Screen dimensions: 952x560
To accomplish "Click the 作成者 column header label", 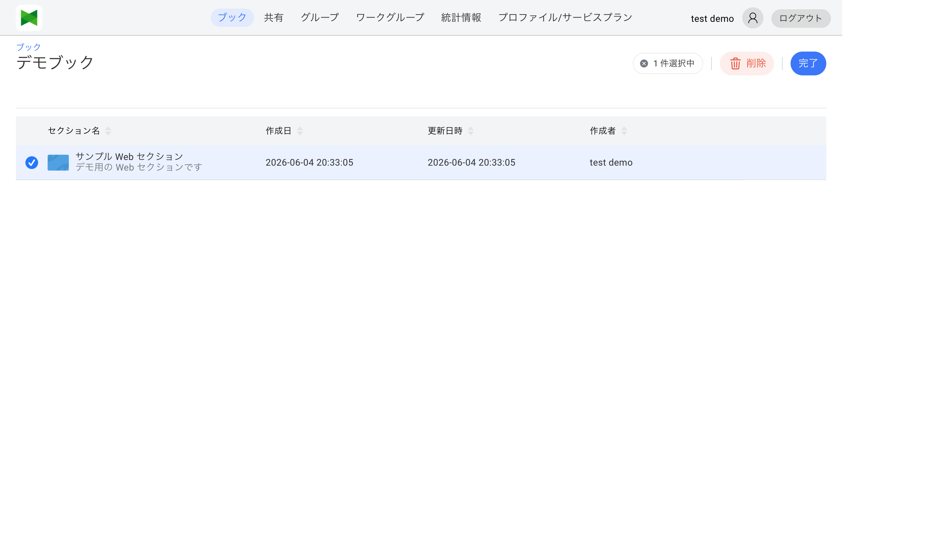I will pos(603,131).
